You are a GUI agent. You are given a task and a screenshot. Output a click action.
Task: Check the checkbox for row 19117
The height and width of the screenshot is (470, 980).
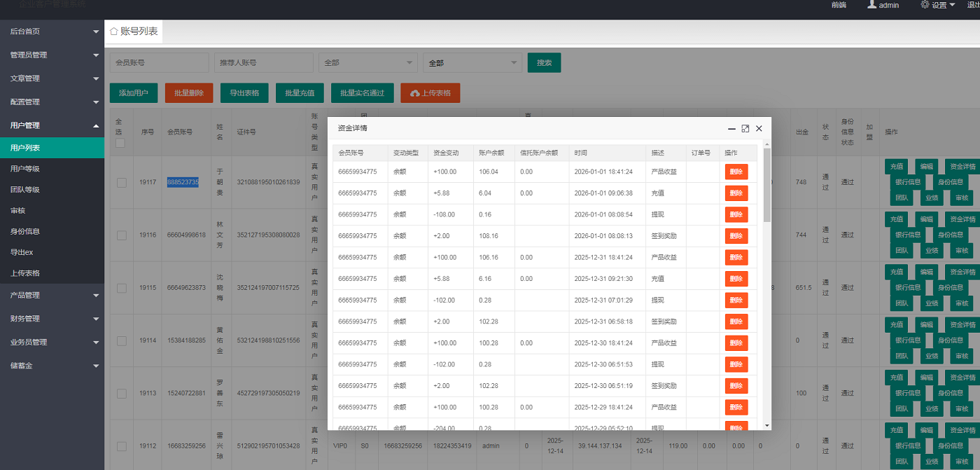(122, 183)
